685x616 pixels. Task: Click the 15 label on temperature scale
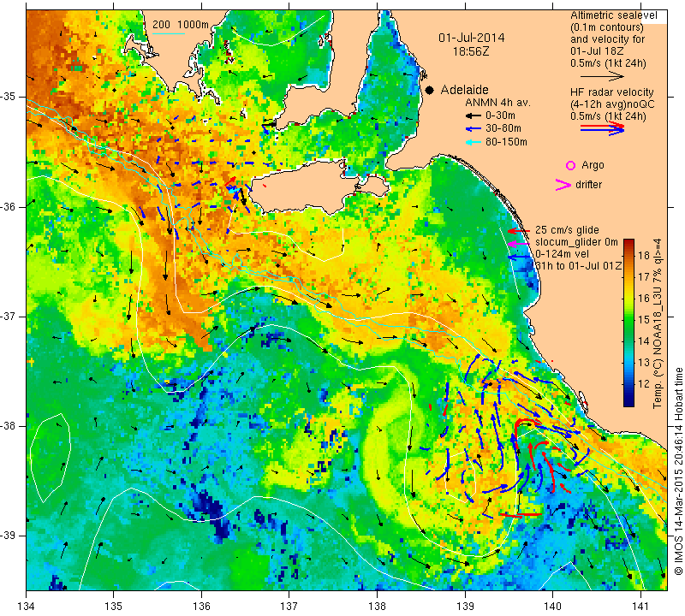644,320
